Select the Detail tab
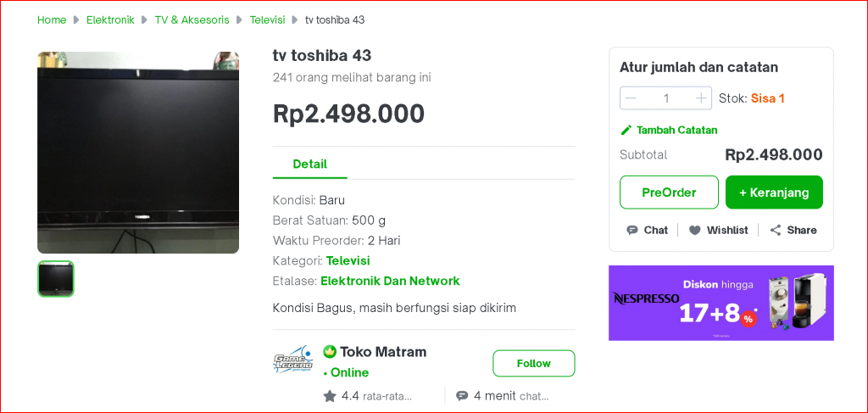The image size is (868, 413). point(310,164)
